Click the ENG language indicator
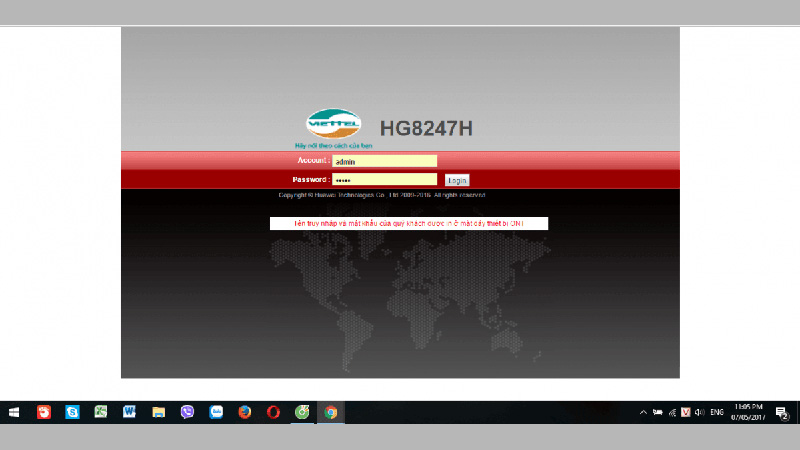Image resolution: width=800 pixels, height=450 pixels. tap(717, 412)
